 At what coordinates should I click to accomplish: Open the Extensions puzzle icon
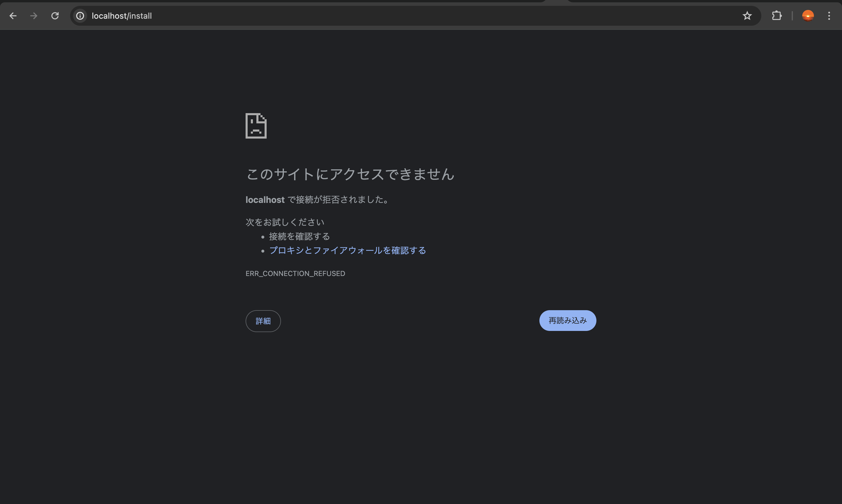click(777, 15)
